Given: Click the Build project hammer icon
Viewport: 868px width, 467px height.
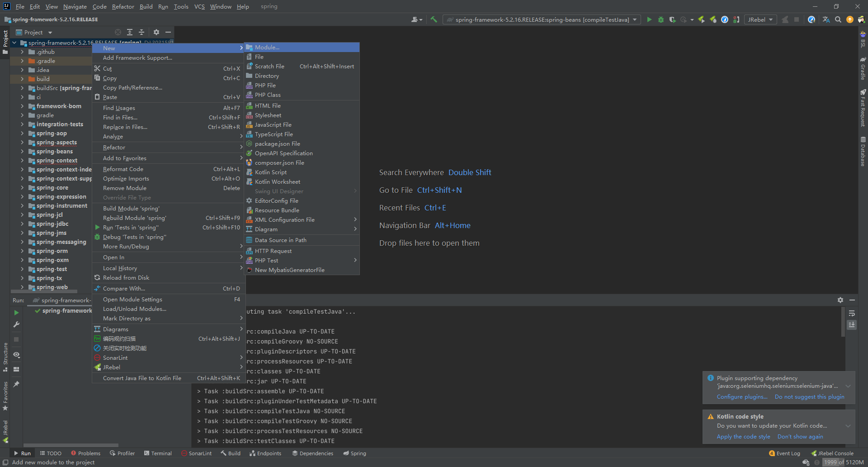Looking at the screenshot, I should (x=434, y=19).
